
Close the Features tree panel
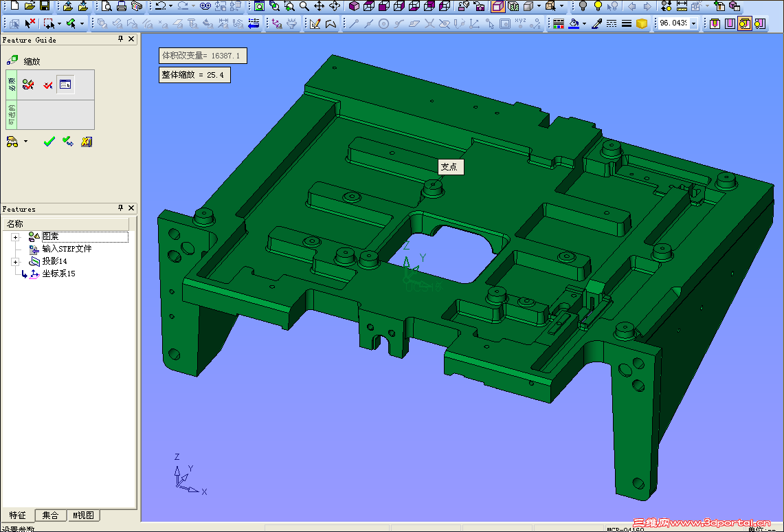click(131, 208)
